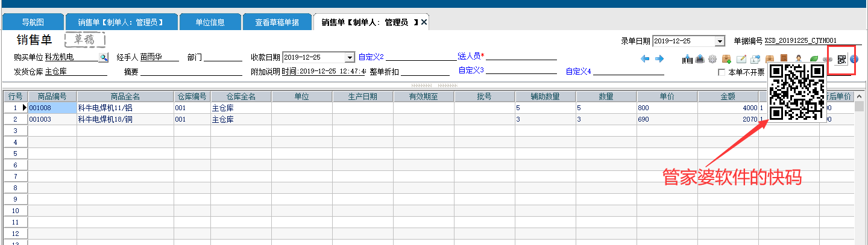
Task: Switch to the 导航图 tab
Action: tap(33, 22)
